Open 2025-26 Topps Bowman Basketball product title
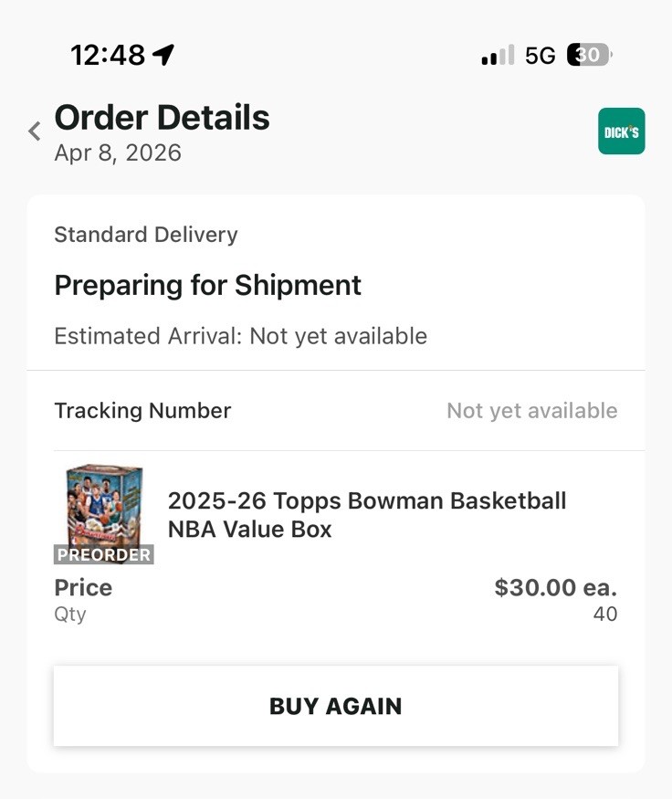The width and height of the screenshot is (672, 799). (366, 515)
